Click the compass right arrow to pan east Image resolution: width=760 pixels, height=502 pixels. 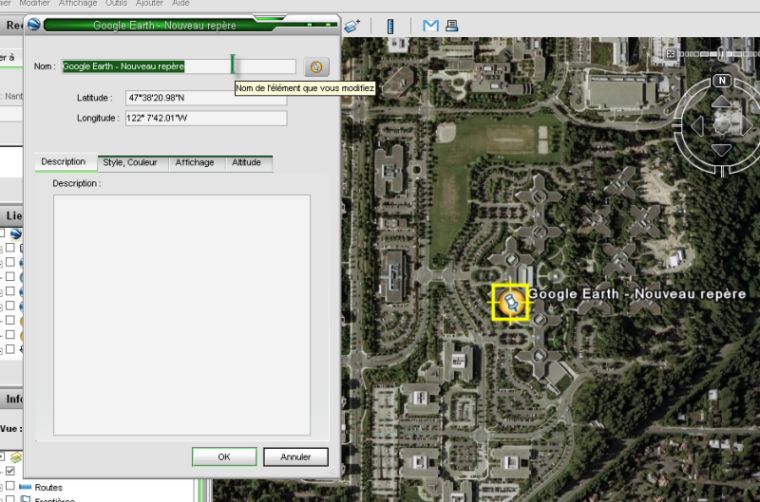click(746, 126)
